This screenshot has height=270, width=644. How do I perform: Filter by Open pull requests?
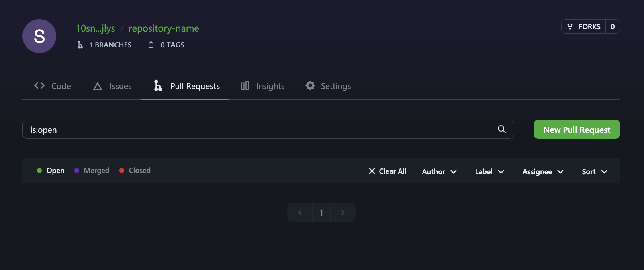pyautogui.click(x=51, y=171)
